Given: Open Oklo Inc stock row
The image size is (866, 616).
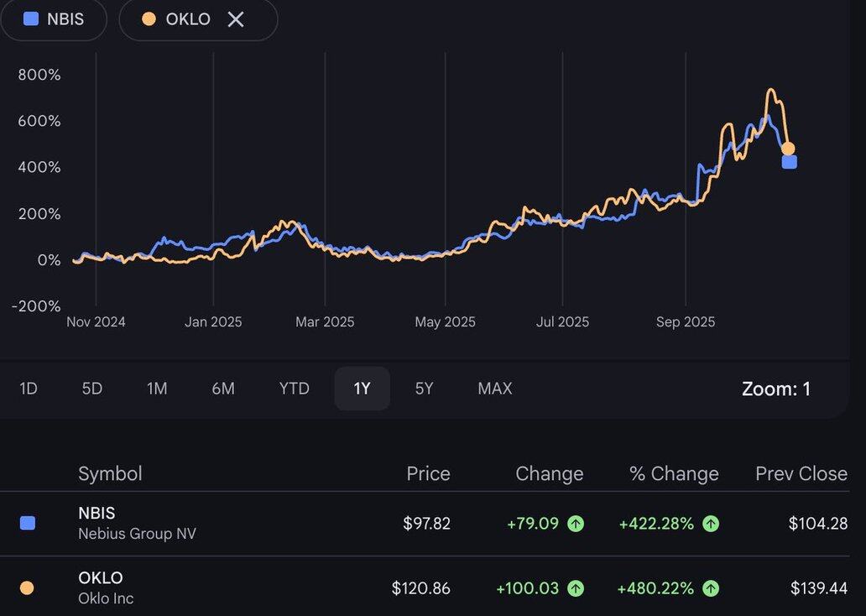Looking at the screenshot, I should pyautogui.click(x=105, y=588).
